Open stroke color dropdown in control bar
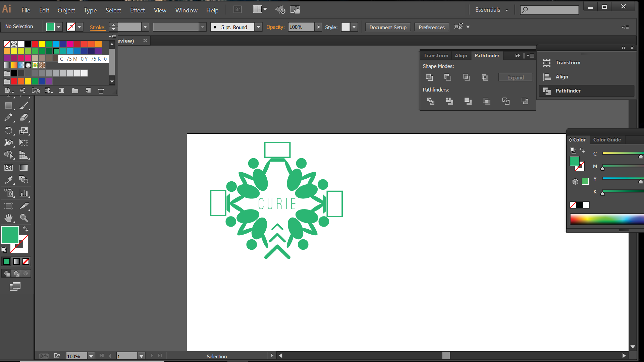 click(x=79, y=27)
